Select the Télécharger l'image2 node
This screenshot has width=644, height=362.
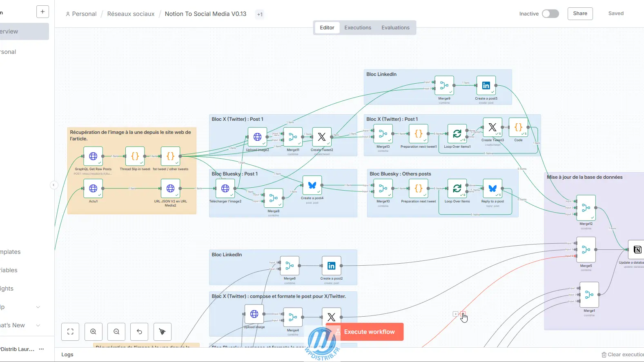[x=225, y=188]
